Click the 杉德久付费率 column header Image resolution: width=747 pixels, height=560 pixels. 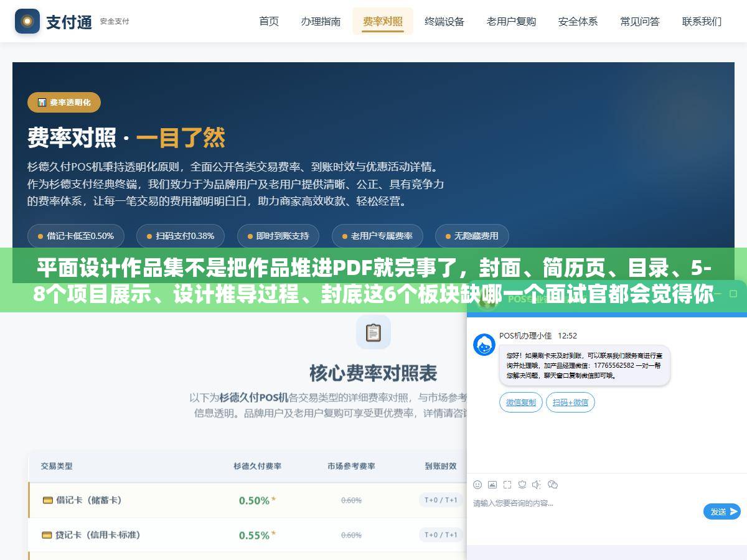(x=258, y=465)
